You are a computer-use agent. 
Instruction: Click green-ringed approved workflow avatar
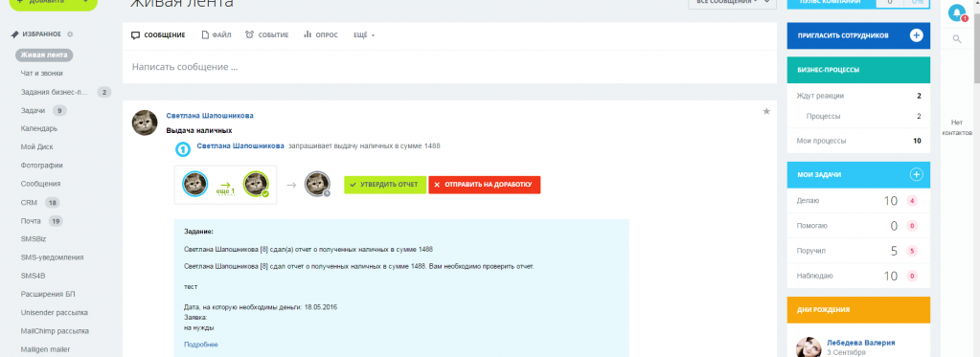coord(256,184)
